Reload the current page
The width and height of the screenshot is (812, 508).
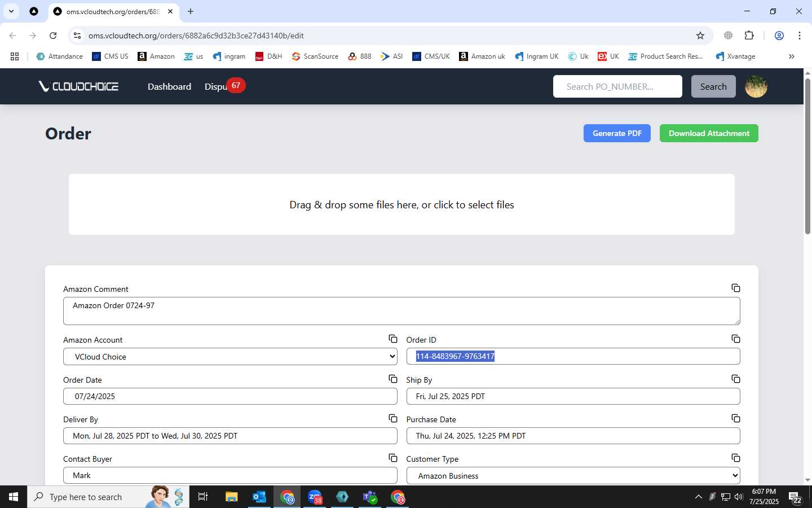53,36
